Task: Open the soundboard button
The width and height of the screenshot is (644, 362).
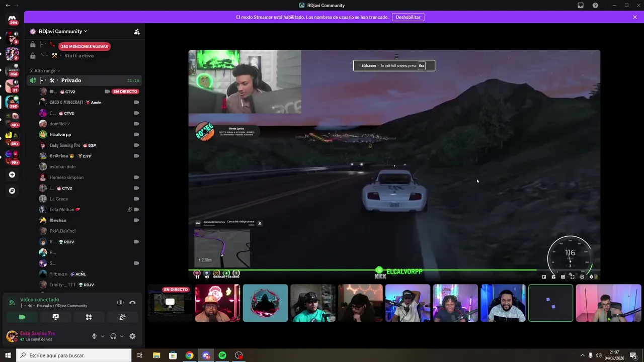Action: 122,317
